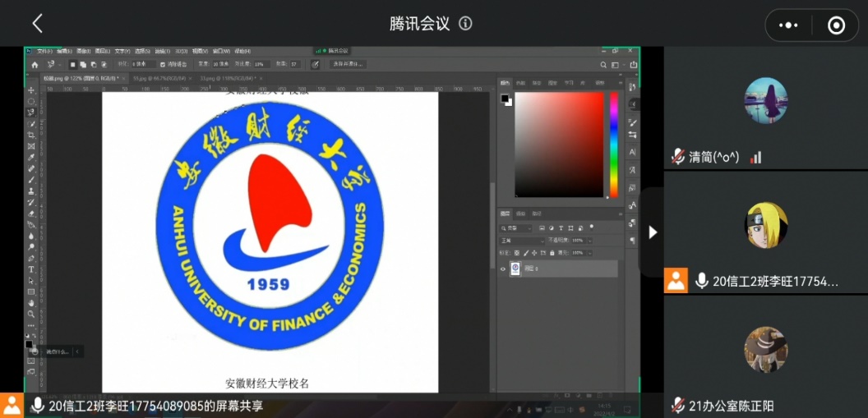868x418 pixels.
Task: Select the Blur tool
Action: pyautogui.click(x=31, y=236)
